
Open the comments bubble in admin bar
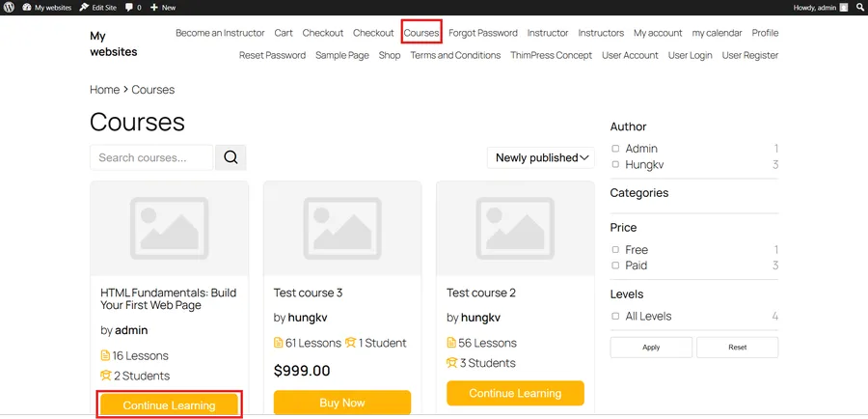[133, 7]
